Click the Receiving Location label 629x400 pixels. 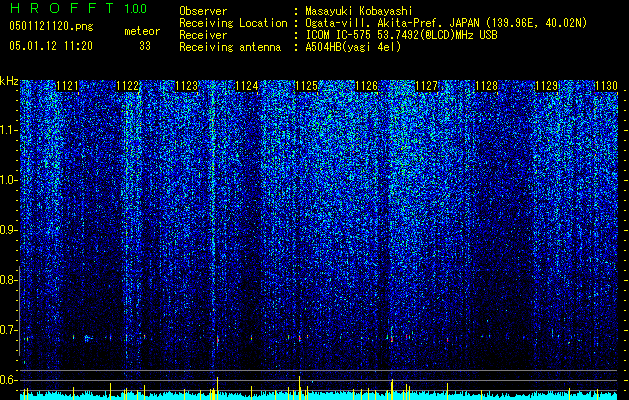tap(233, 23)
